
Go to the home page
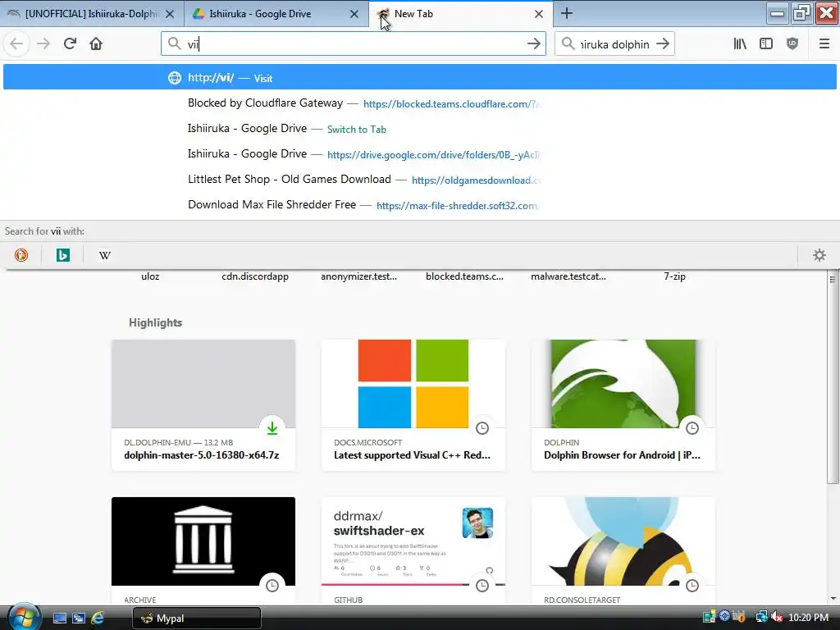pos(96,43)
